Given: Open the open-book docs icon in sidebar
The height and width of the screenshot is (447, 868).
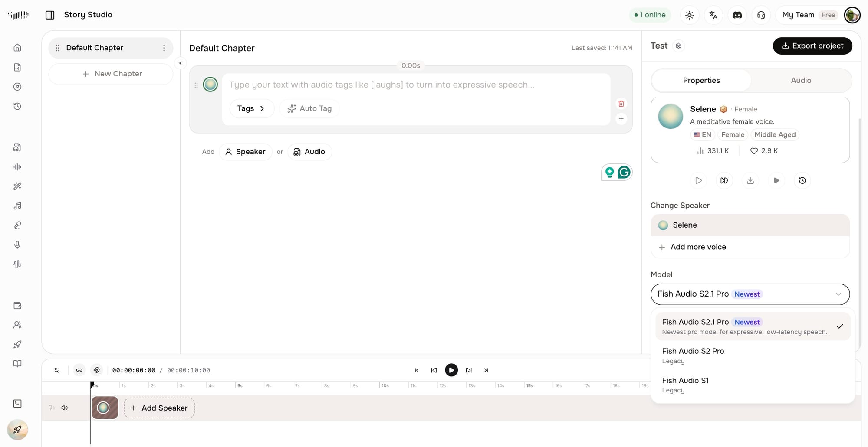Looking at the screenshot, I should [x=17, y=364].
